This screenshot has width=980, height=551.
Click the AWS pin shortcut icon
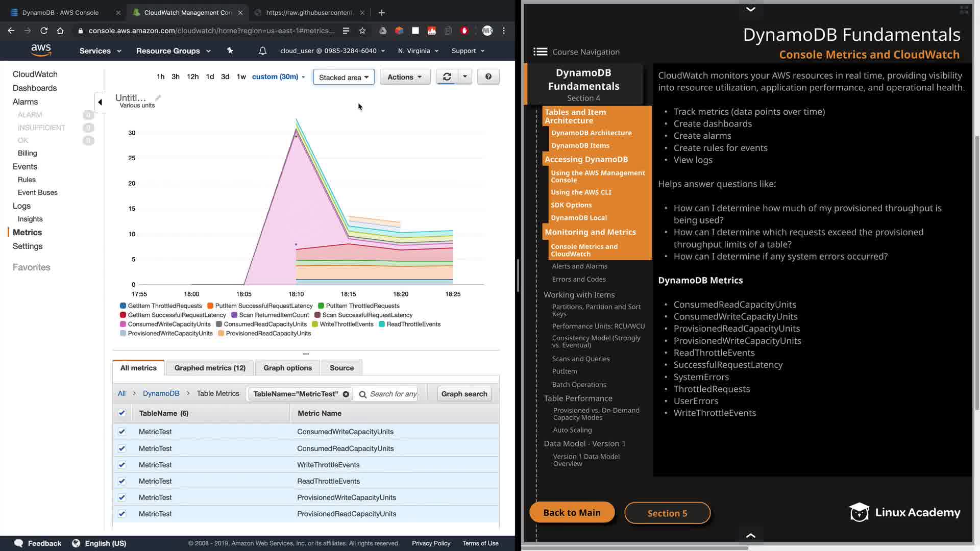(x=230, y=51)
